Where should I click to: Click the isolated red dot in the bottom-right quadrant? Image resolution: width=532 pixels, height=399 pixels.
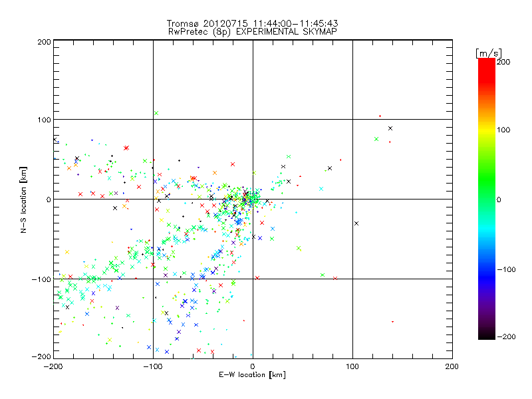coord(392,322)
